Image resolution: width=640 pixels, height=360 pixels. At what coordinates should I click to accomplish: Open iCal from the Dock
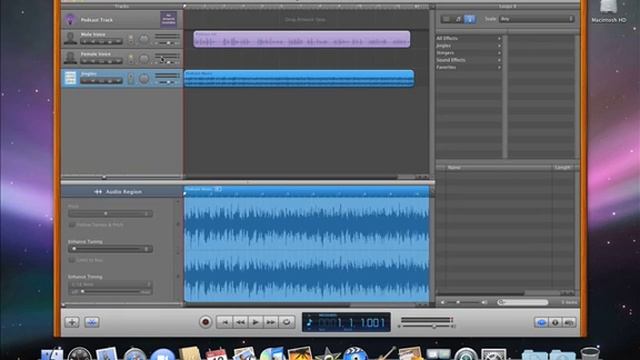(217, 354)
